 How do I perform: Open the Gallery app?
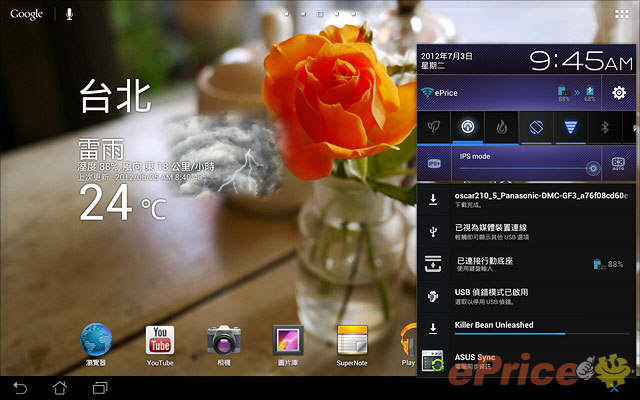[288, 340]
